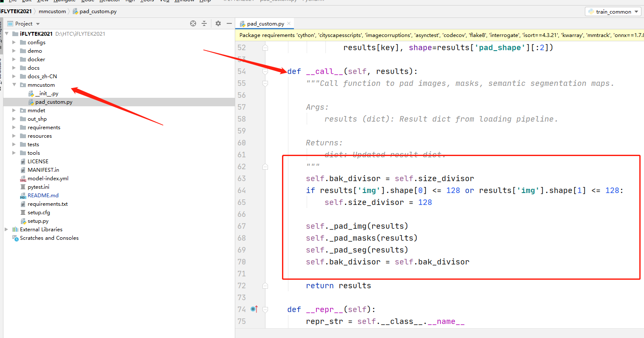Viewport: 644px width, 338px height.
Task: Click line number 63 in the gutter
Action: (x=242, y=179)
